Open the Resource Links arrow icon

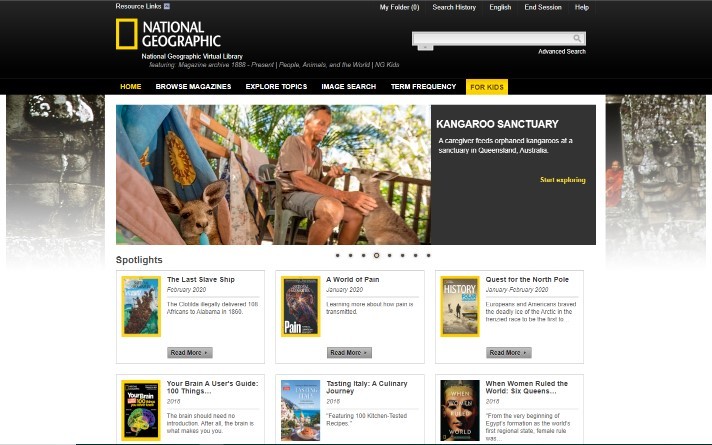click(167, 6)
